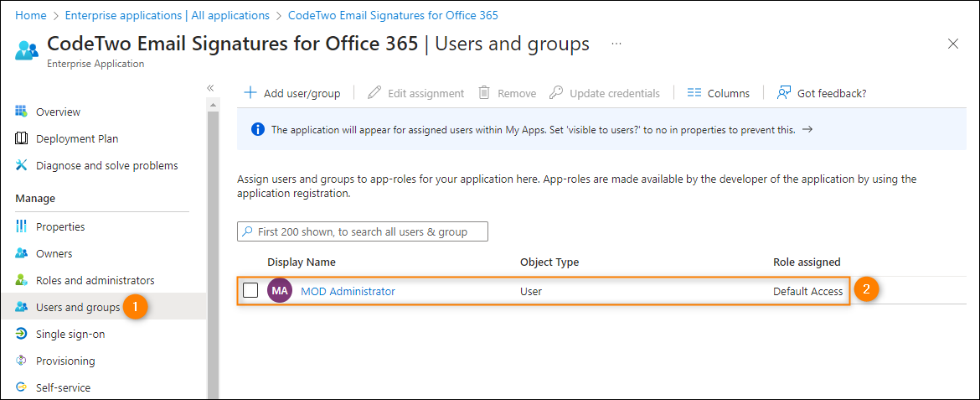The image size is (980, 400).
Task: Sort by Display Name column header
Action: point(302,262)
